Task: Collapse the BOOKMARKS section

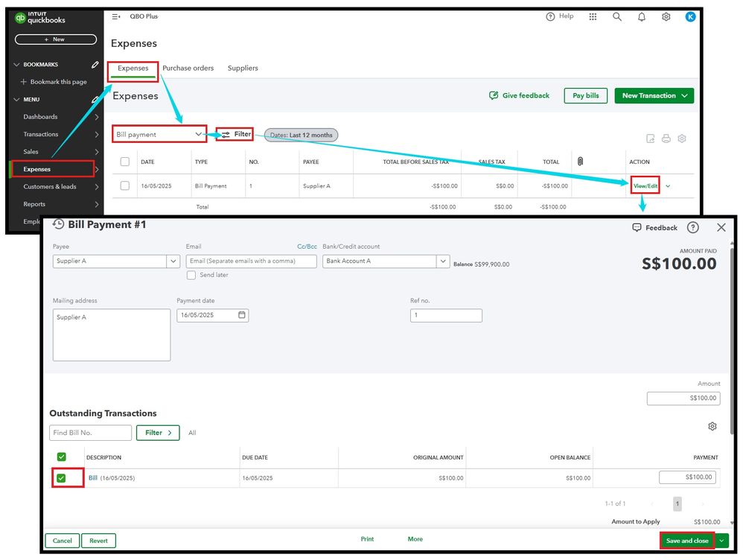Action: (x=16, y=65)
